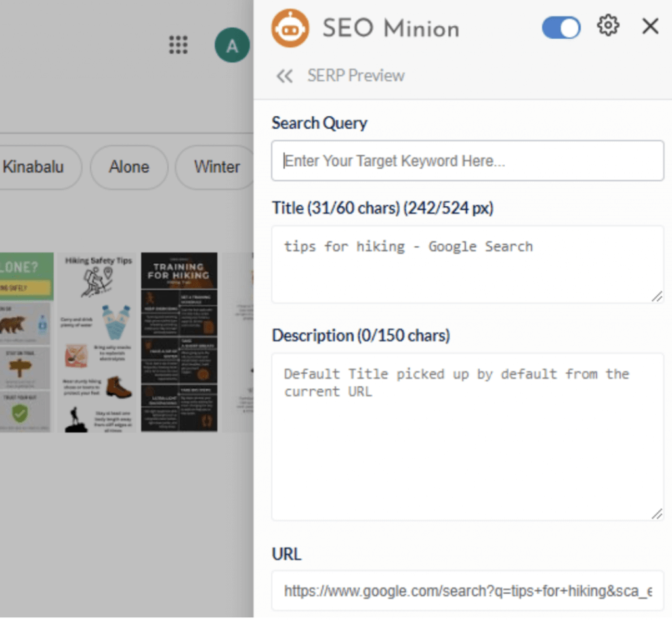Click the URL label
672x620 pixels.
(x=286, y=554)
